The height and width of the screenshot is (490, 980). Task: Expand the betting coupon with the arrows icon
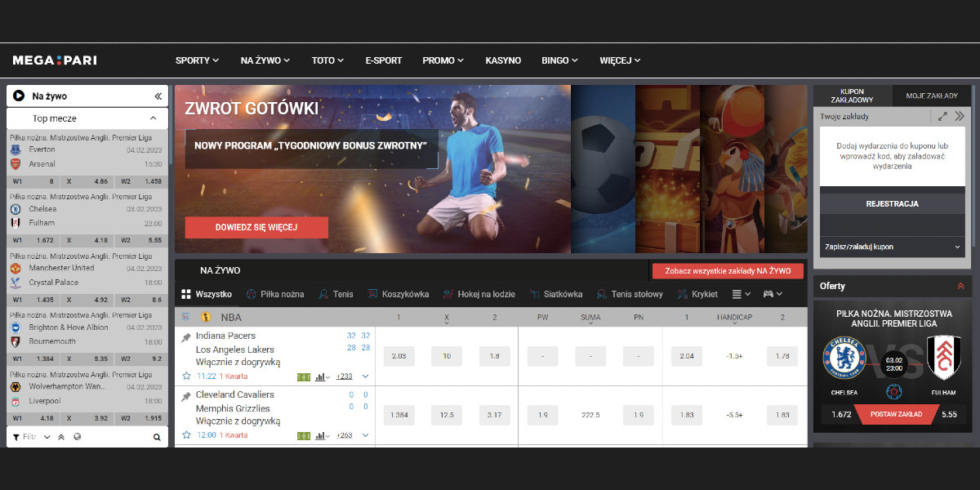(942, 117)
